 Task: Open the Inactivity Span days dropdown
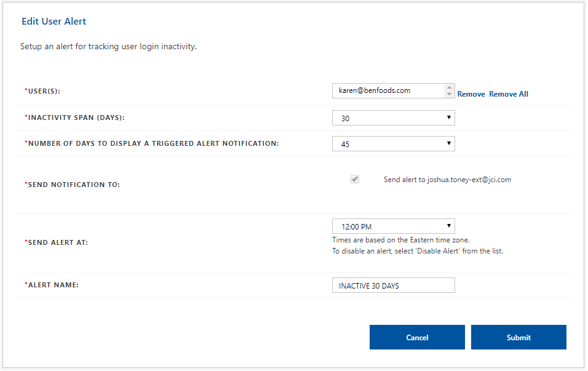[393, 118]
